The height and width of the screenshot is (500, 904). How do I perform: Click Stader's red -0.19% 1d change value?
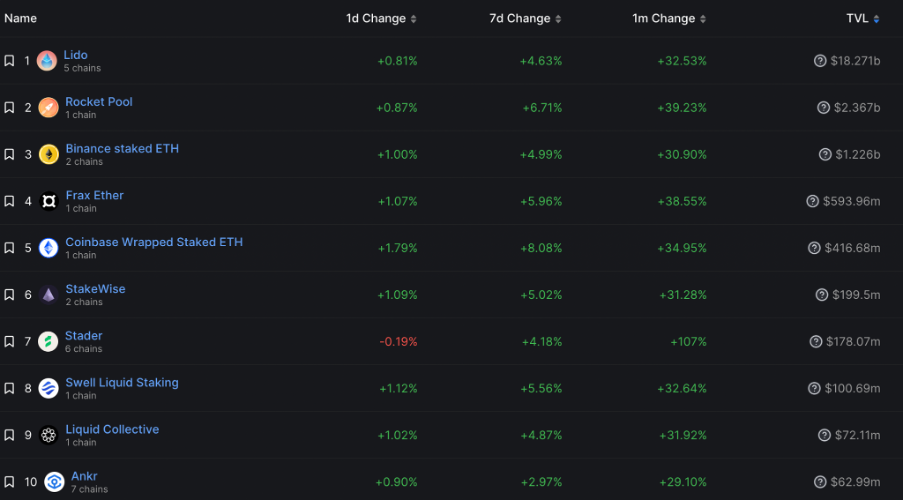coord(398,342)
